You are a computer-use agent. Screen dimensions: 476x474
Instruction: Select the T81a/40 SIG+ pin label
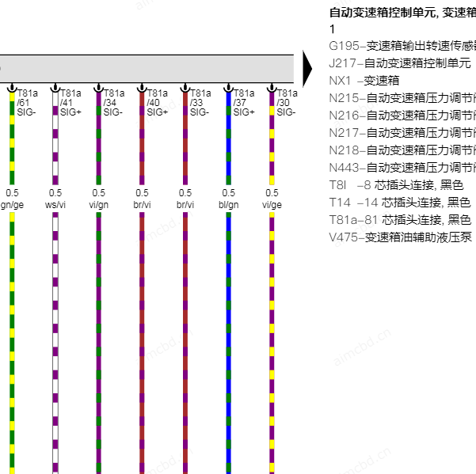click(x=158, y=103)
